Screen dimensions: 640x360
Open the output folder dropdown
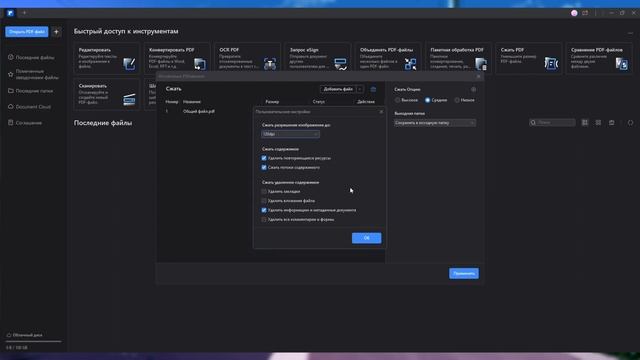(x=435, y=122)
